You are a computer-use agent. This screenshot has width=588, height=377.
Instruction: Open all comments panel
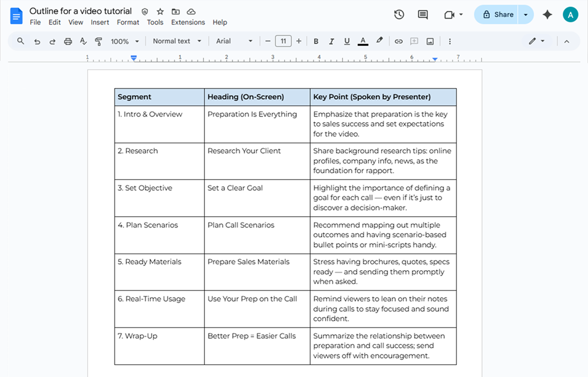pos(422,14)
